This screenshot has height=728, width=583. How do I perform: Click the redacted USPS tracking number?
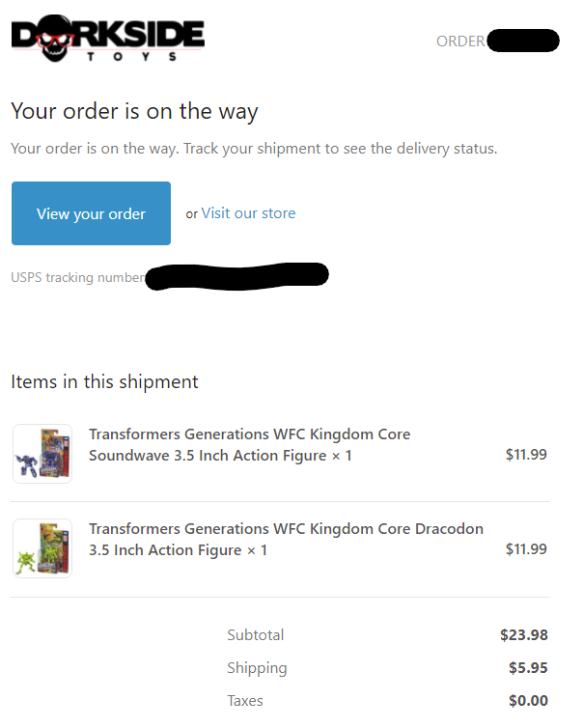coord(236,276)
